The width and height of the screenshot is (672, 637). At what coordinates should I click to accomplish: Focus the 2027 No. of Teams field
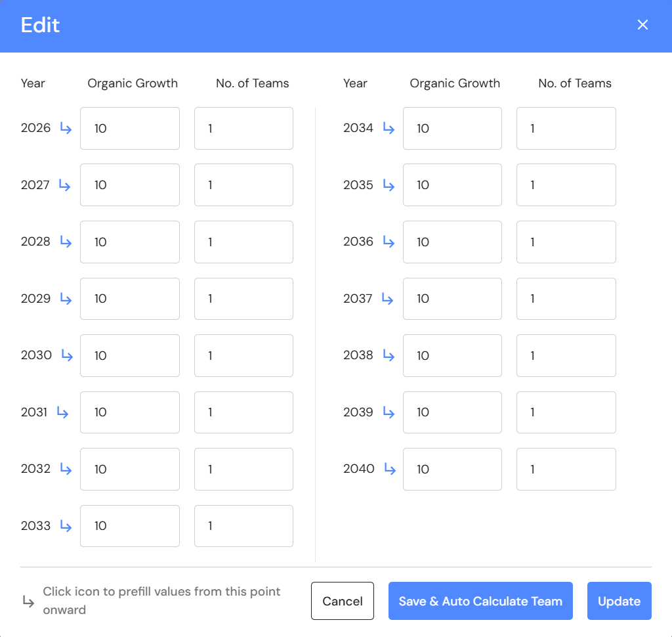click(243, 185)
